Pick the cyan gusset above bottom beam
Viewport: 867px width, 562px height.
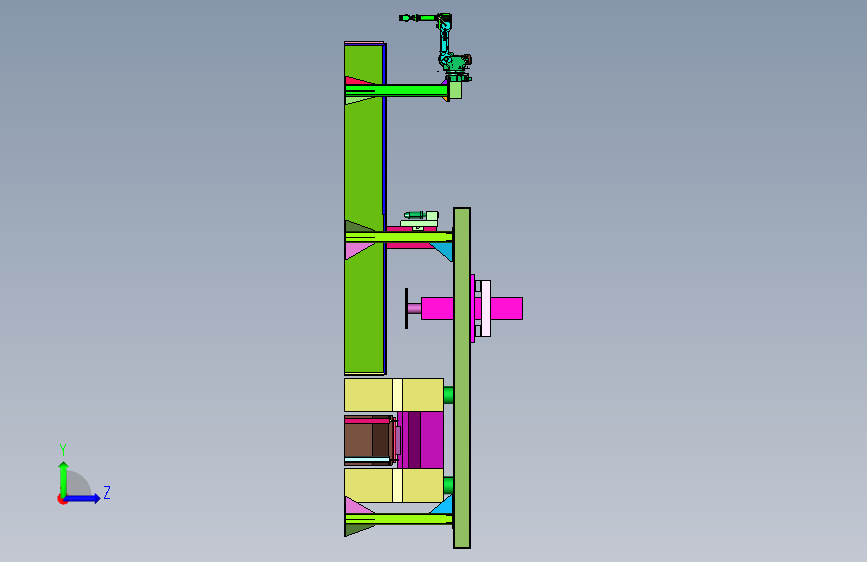click(x=443, y=505)
